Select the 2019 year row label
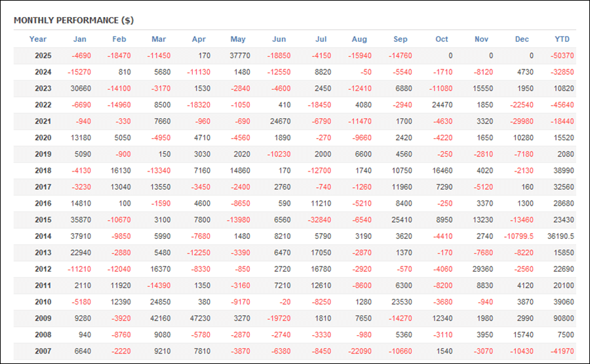 [x=43, y=154]
